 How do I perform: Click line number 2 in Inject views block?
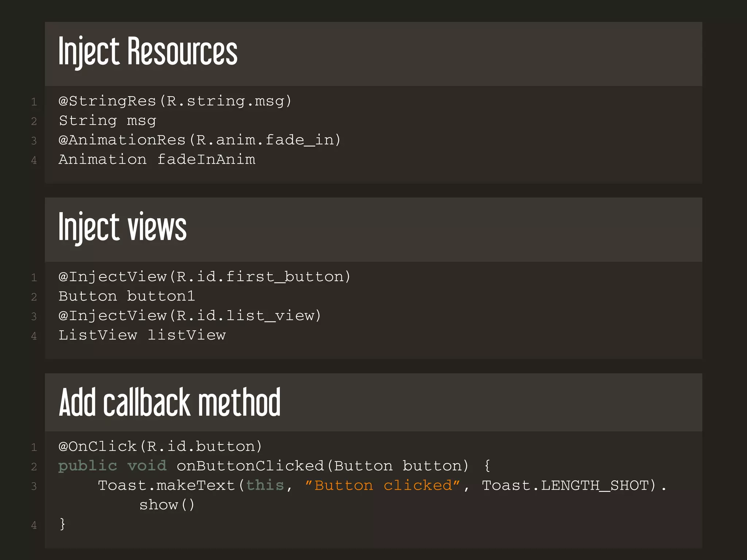pos(34,297)
